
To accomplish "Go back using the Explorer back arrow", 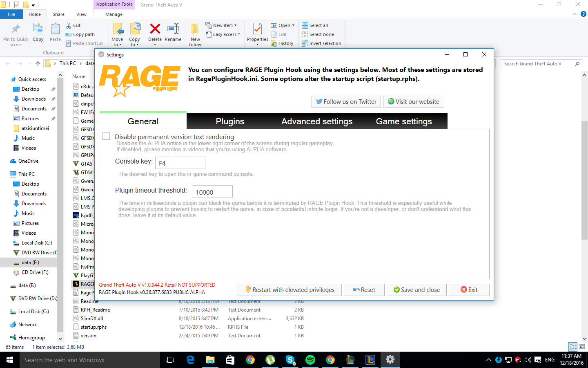I will point(8,64).
